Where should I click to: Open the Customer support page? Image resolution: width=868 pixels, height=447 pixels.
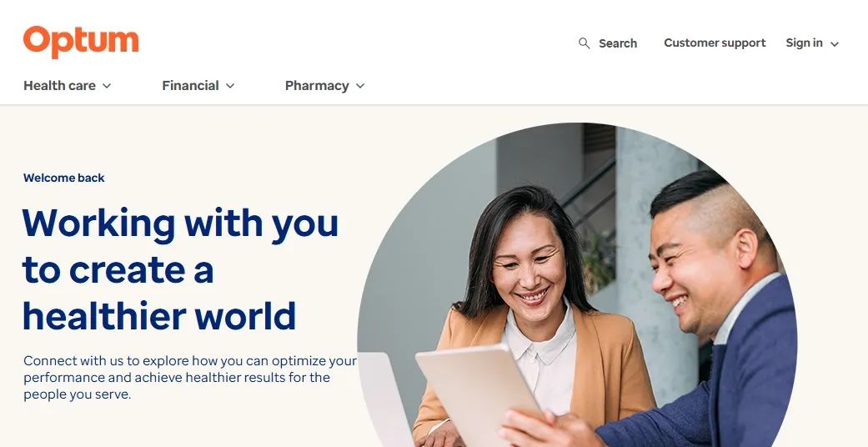[715, 43]
